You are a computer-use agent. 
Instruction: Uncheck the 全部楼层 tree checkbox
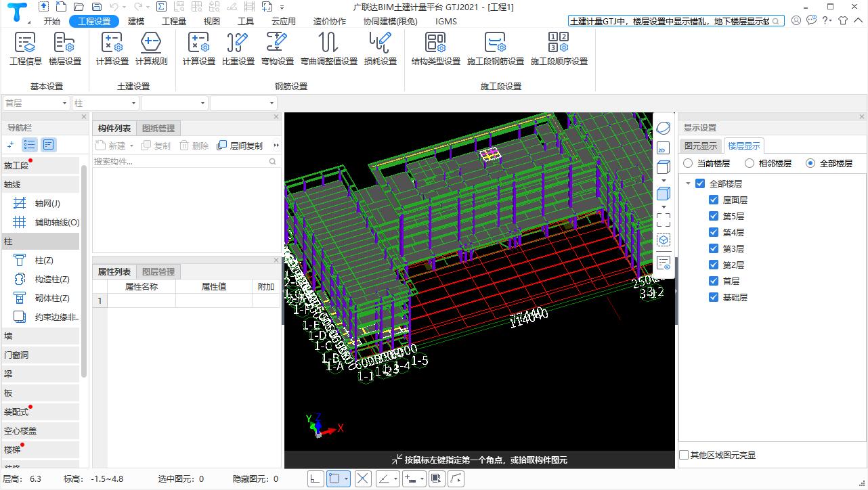click(700, 183)
